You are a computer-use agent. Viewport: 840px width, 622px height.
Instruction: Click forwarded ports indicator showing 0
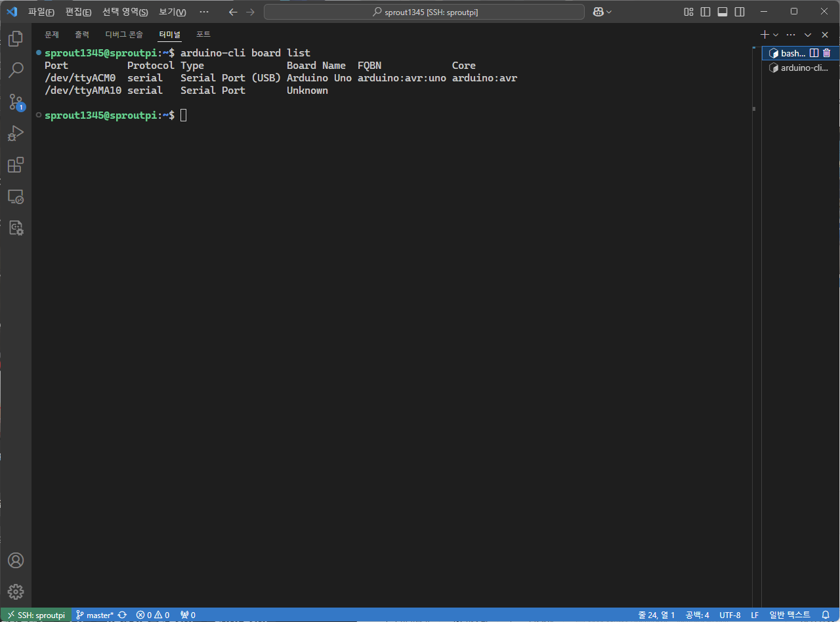coord(188,615)
